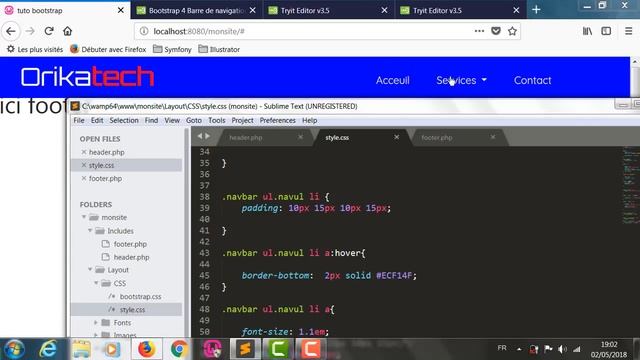Toggle the Firefox sidebar icon
This screenshot has height=360, width=640.
point(606,31)
